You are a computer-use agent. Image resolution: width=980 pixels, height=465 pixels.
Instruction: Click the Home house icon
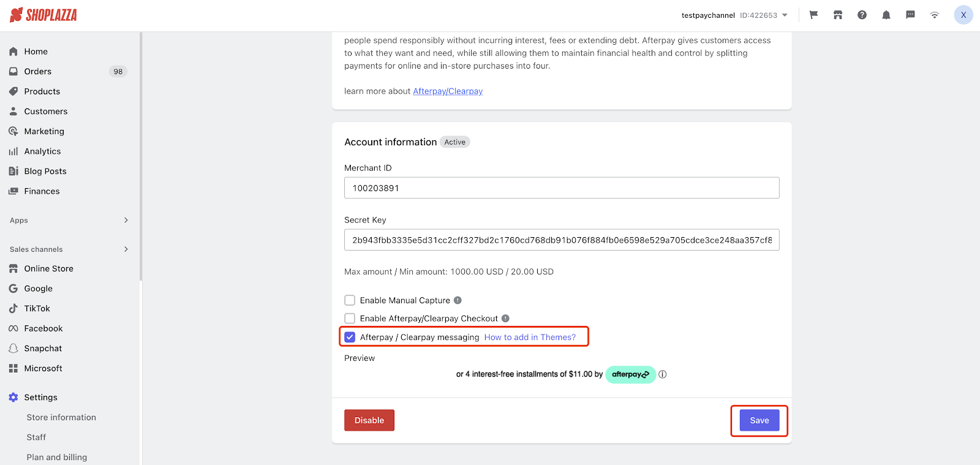13,51
